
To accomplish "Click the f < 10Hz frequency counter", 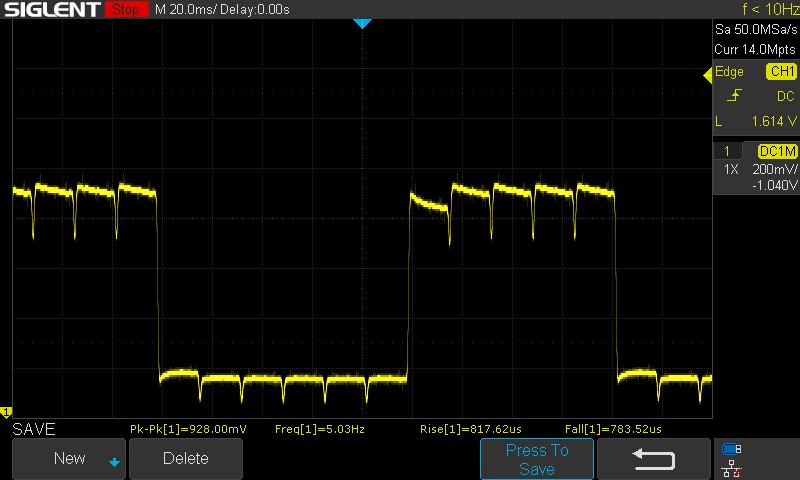I will coord(771,9).
